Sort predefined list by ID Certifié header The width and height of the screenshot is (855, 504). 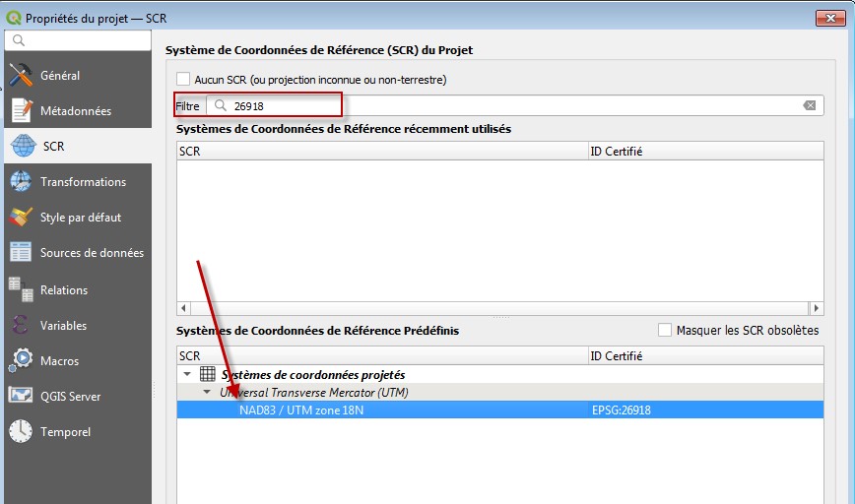[706, 355]
